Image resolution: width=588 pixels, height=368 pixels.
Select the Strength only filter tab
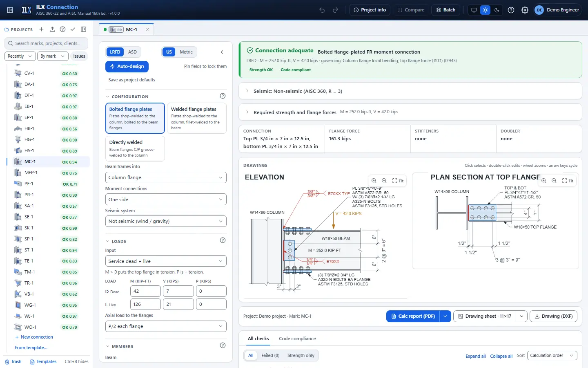click(301, 356)
